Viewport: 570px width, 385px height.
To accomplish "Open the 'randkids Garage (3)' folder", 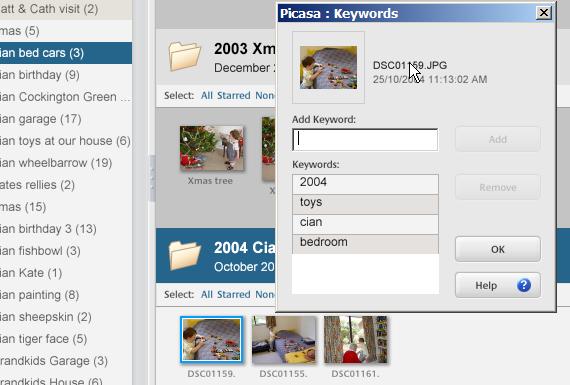I will pos(66,361).
